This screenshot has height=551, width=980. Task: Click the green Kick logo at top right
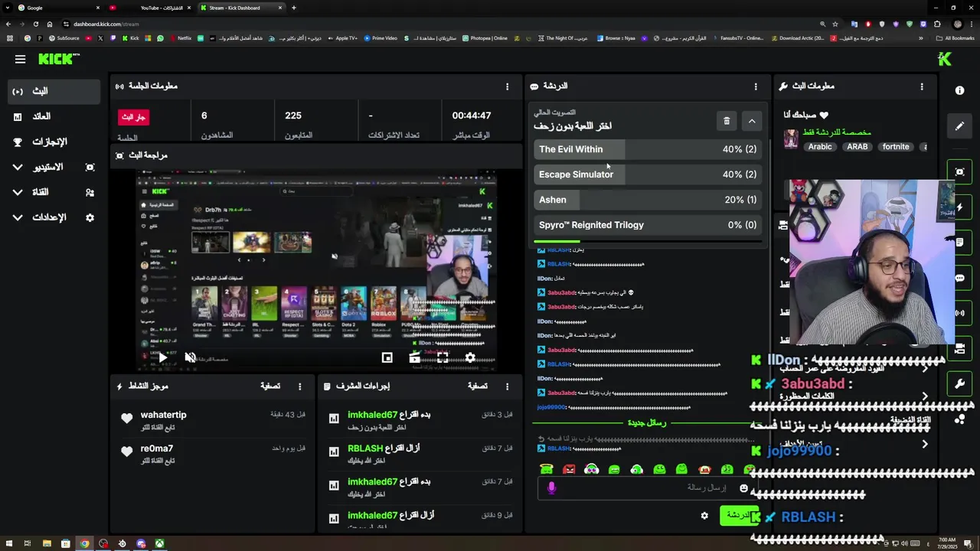[x=945, y=59]
